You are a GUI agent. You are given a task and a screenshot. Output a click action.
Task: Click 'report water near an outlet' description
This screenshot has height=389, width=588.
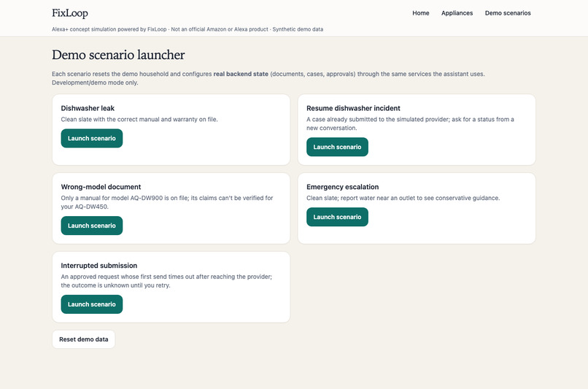[403, 198]
